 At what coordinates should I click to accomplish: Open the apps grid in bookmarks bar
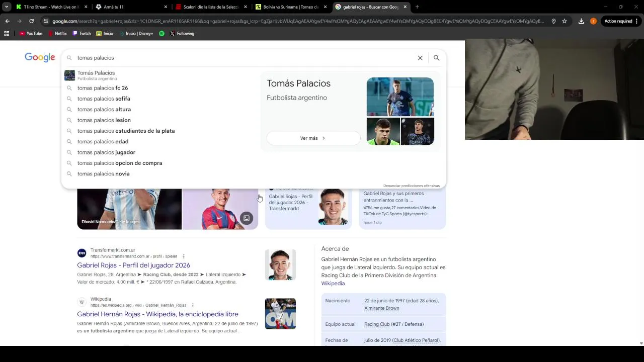(7, 34)
